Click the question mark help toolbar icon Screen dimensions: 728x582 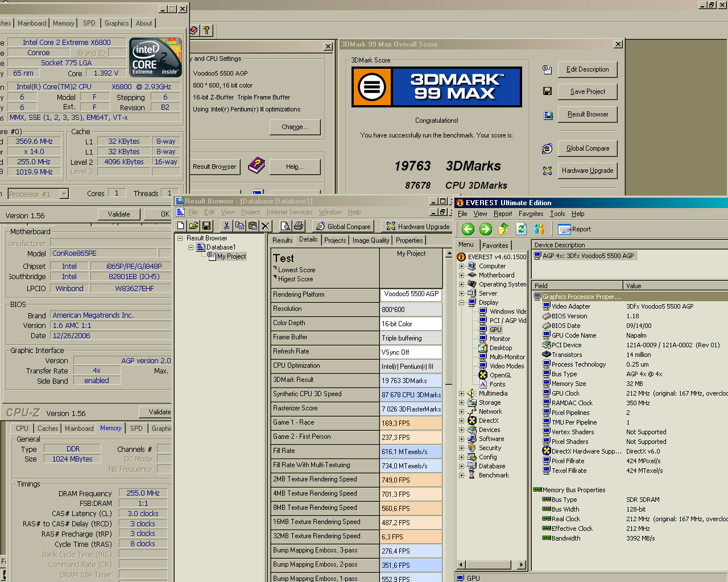206,30
